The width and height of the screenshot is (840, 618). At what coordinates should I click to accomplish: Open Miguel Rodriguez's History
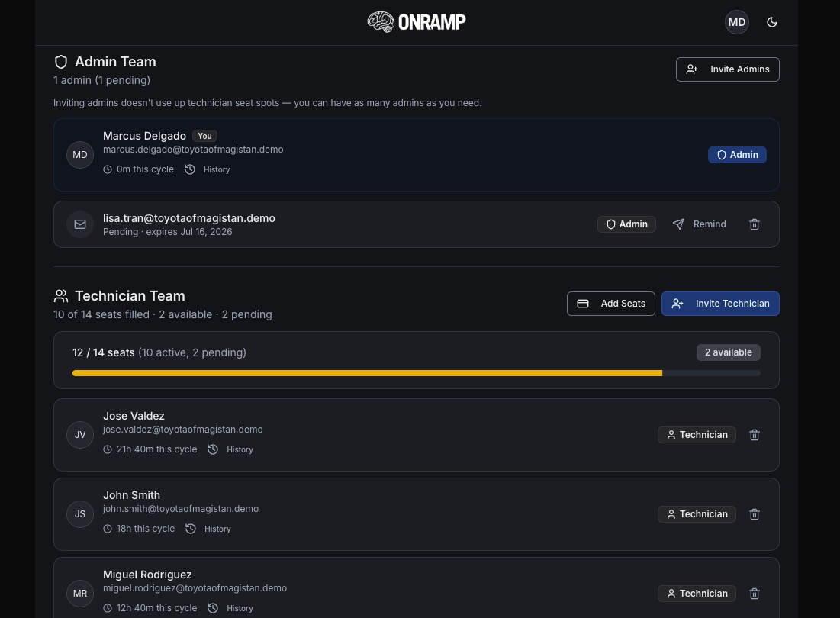pos(230,608)
